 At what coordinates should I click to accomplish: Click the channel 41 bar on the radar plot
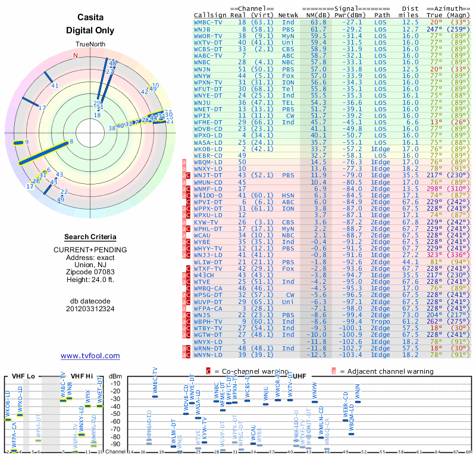point(49,77)
